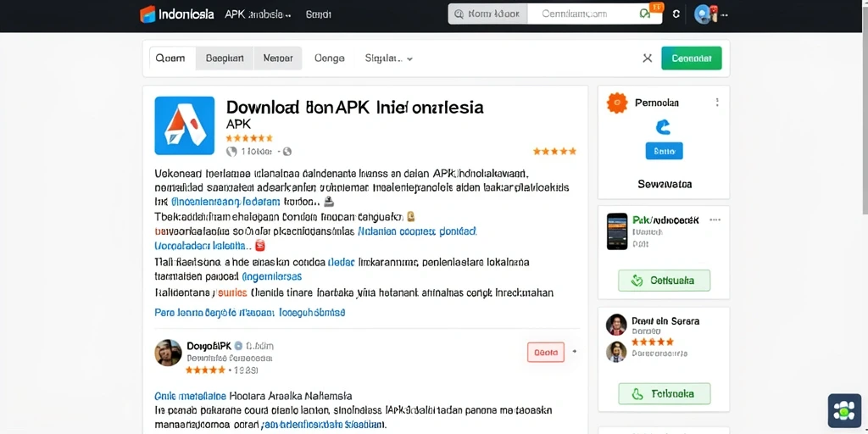Focus the white search input field
This screenshot has height=434, width=868.
click(595, 14)
